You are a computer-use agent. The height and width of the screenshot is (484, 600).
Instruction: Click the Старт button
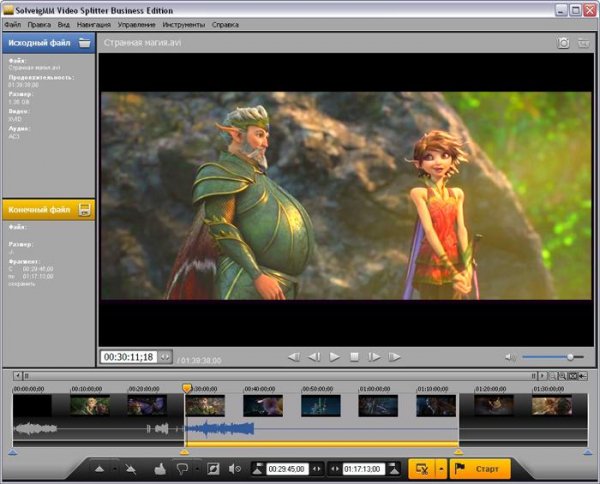pyautogui.click(x=480, y=469)
